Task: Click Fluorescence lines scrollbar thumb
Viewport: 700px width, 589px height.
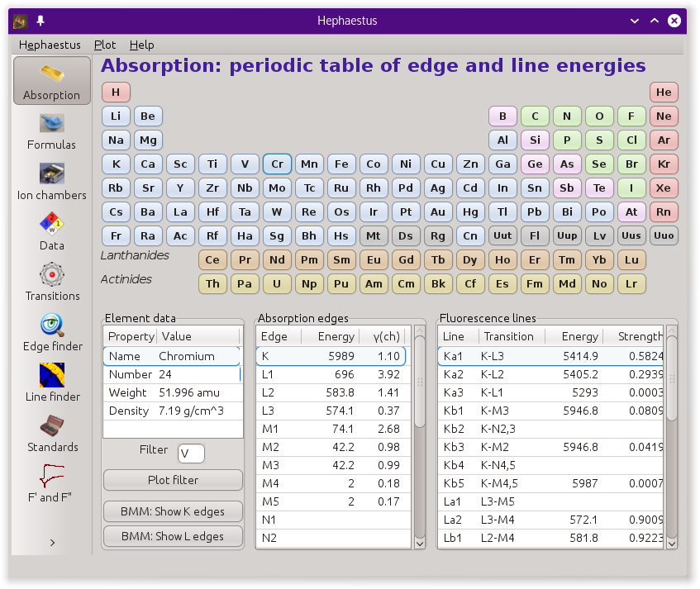Action: tap(672, 378)
